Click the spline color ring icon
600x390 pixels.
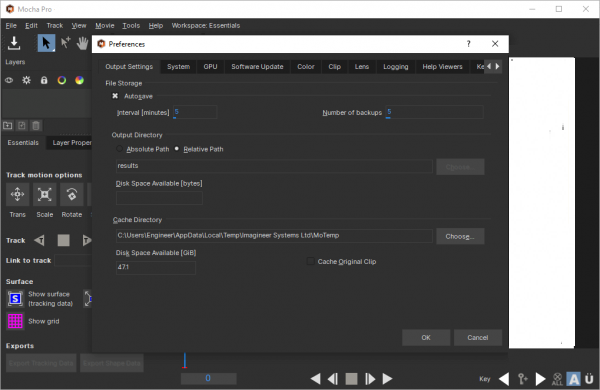point(62,80)
